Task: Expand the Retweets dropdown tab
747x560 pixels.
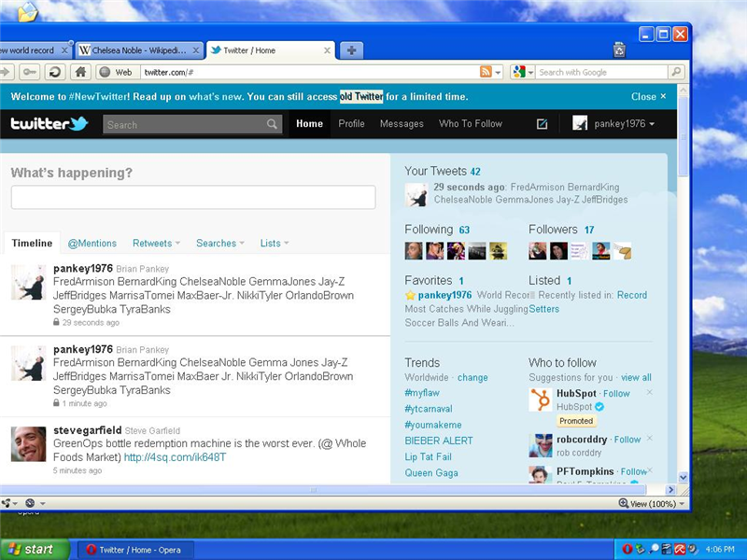Action: tap(156, 244)
